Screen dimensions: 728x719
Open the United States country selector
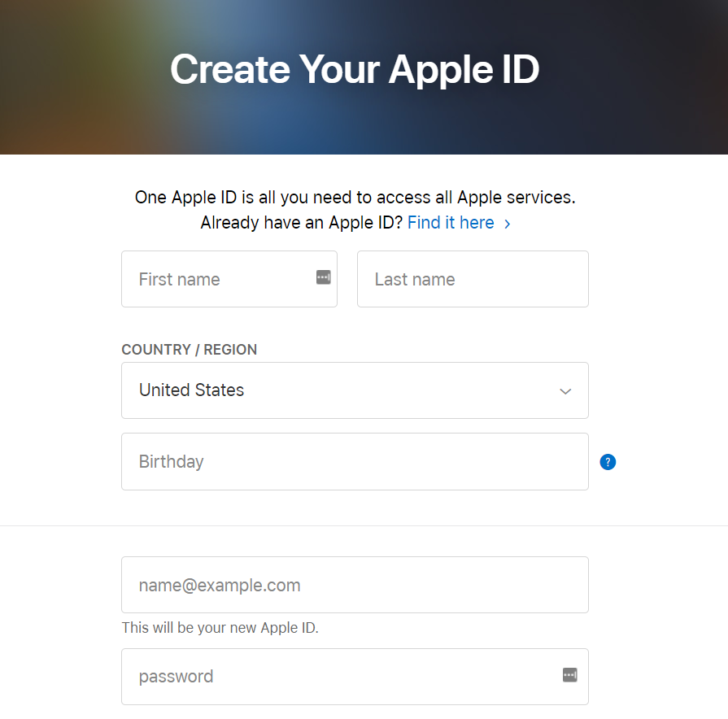tap(355, 390)
